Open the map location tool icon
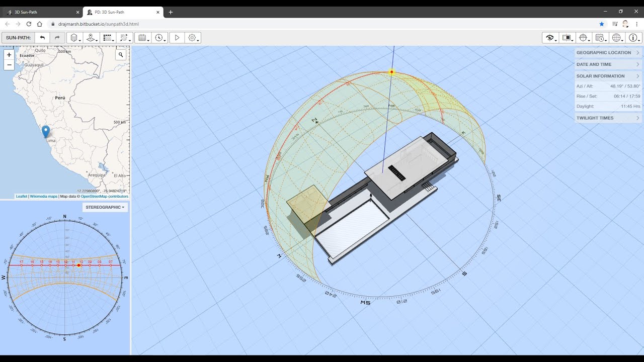Viewport: 644px width, 362px height. (x=91, y=37)
